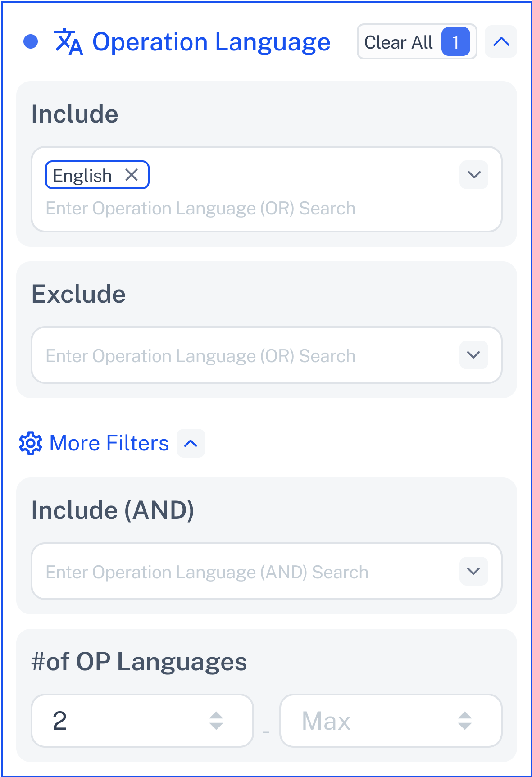Click the More Filters link text

[x=109, y=443]
